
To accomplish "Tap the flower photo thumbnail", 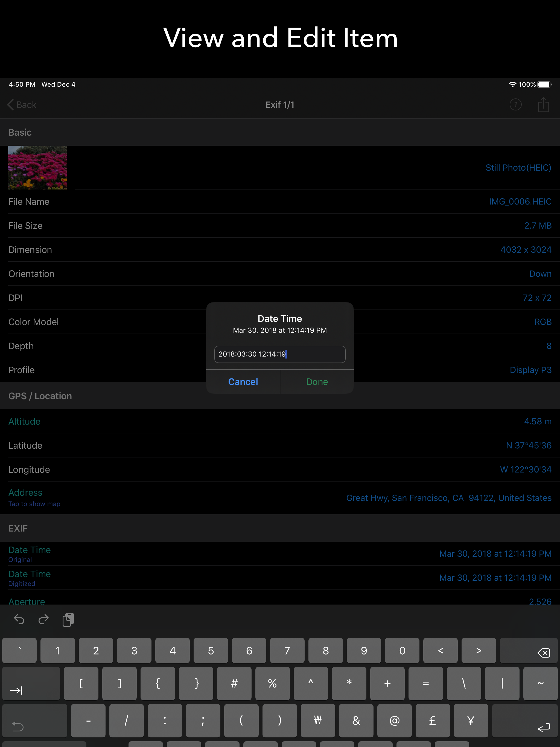I will pos(37,168).
